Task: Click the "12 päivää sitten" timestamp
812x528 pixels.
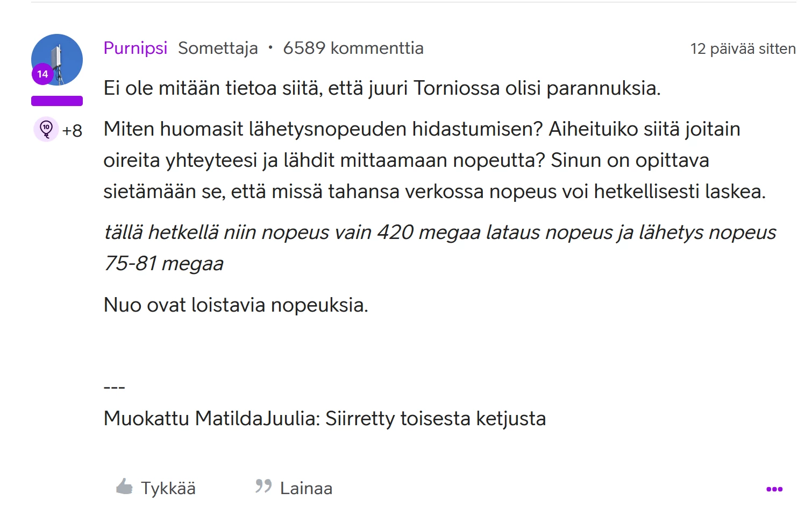Action: (743, 49)
